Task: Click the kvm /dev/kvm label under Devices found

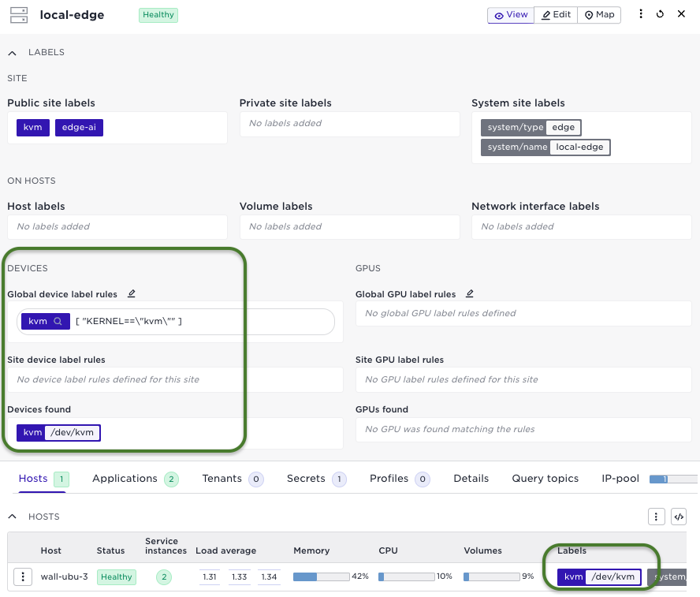Action: click(x=59, y=432)
